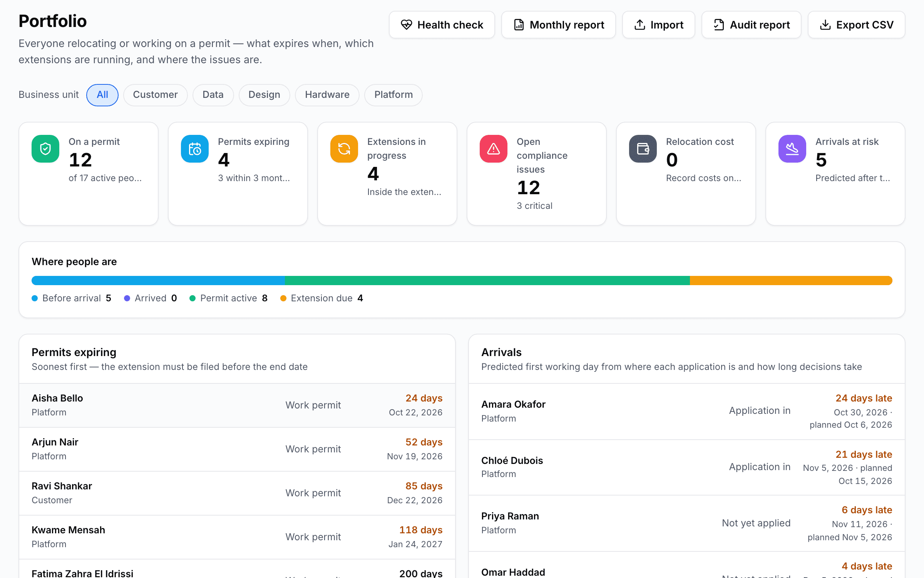This screenshot has width=924, height=578.
Task: Click the green shield icon for On a permit
Action: tap(45, 149)
